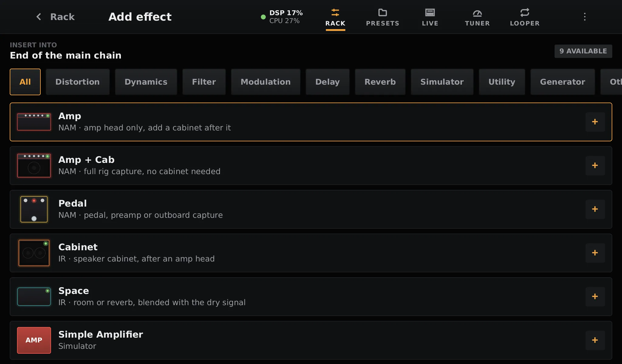Screen dimensions: 622x364
Task: Click the 'CPU 27%' readout
Action: (284, 21)
